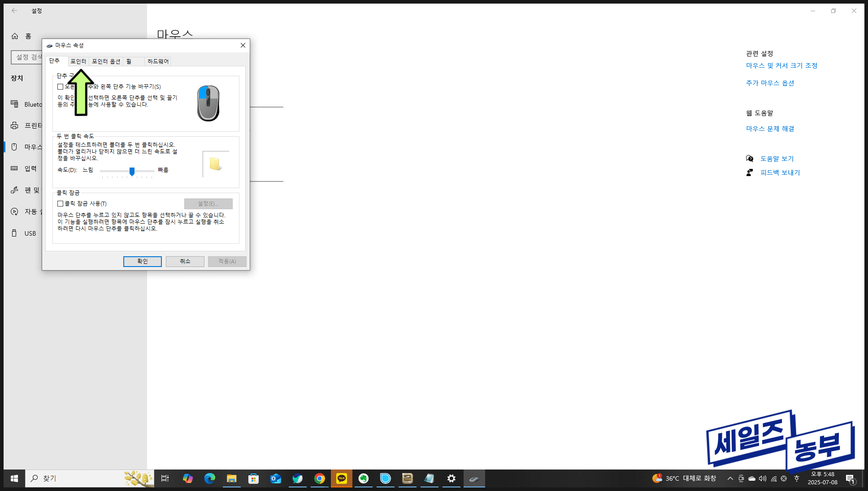Click the pen settings sidebar icon
868x491 pixels.
coord(14,190)
